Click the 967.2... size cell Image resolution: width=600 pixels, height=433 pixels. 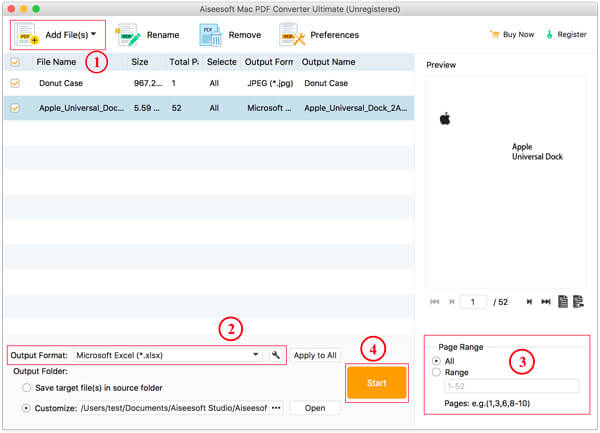tap(148, 83)
